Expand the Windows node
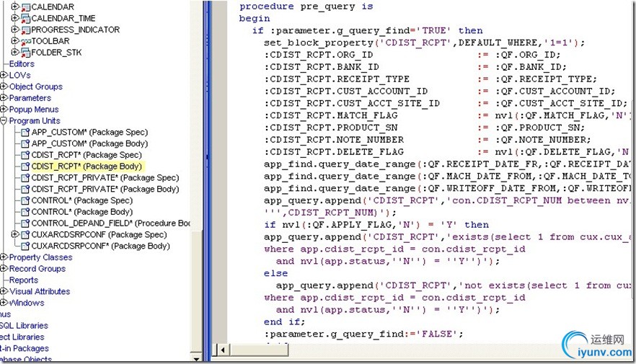This screenshot has height=364, width=636. click(x=4, y=303)
